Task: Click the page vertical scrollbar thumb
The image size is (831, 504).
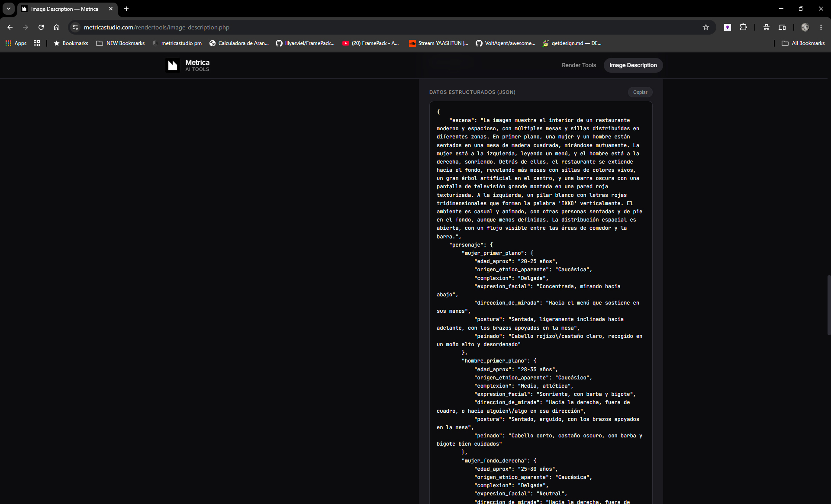Action: (828, 305)
